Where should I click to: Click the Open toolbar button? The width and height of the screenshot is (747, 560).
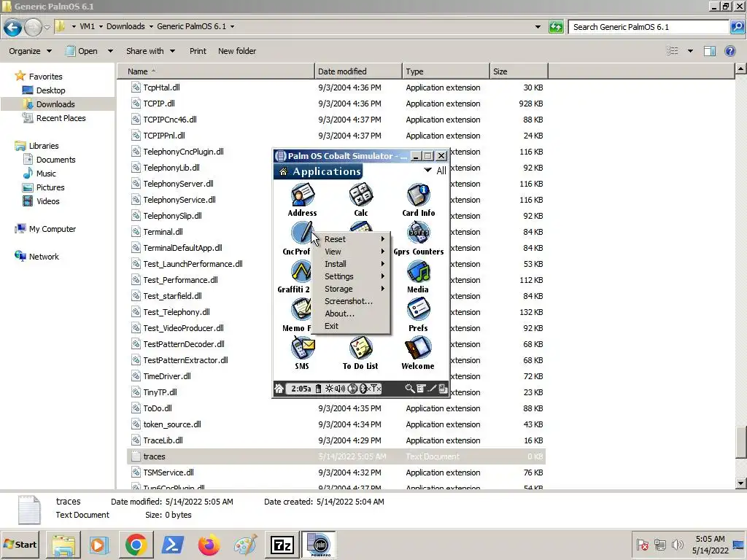point(82,51)
